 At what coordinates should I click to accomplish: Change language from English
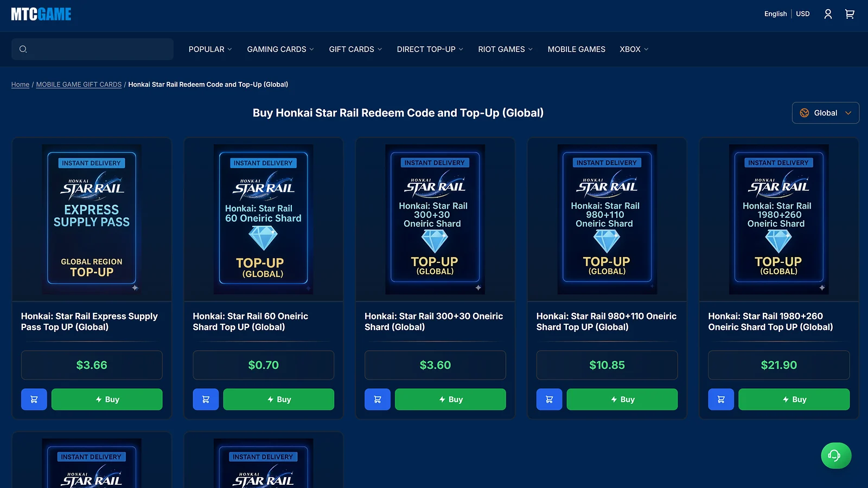(x=775, y=14)
